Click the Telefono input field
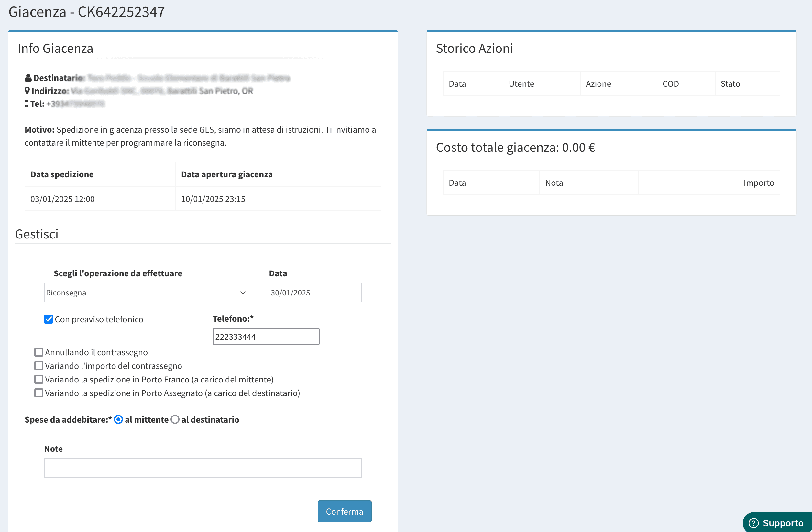The height and width of the screenshot is (532, 812). pyautogui.click(x=266, y=337)
